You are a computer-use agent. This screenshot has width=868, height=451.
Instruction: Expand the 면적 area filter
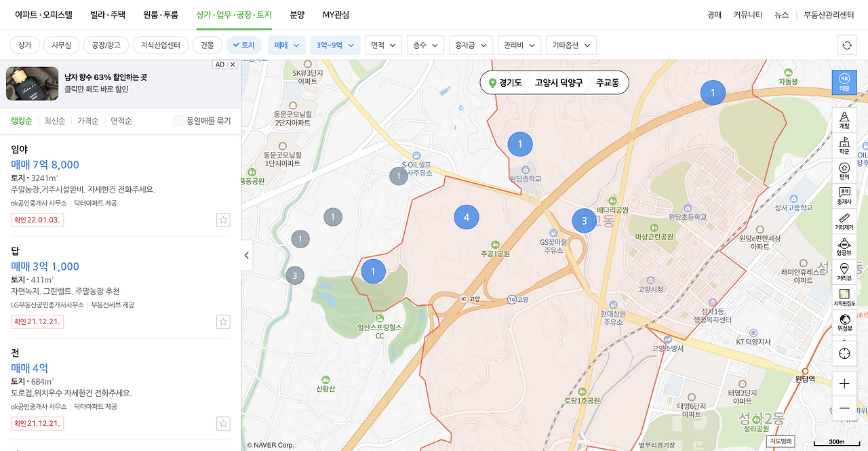click(383, 44)
